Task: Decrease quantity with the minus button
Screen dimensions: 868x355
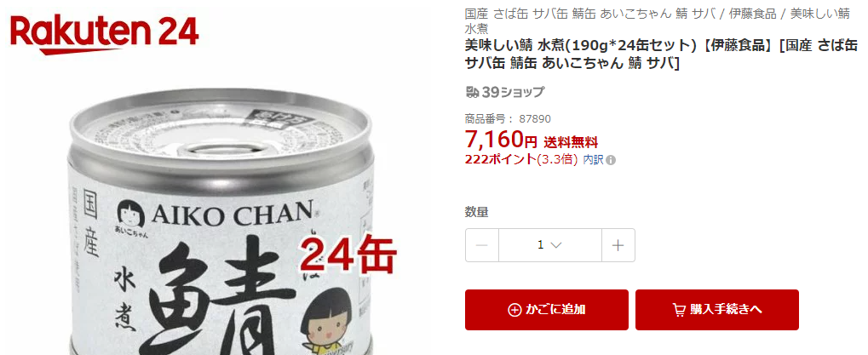Action: (481, 245)
